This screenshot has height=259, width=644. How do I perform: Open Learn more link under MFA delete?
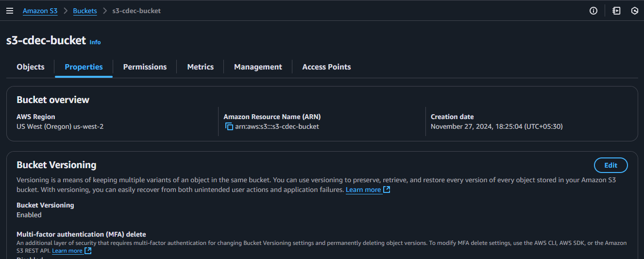pos(67,251)
